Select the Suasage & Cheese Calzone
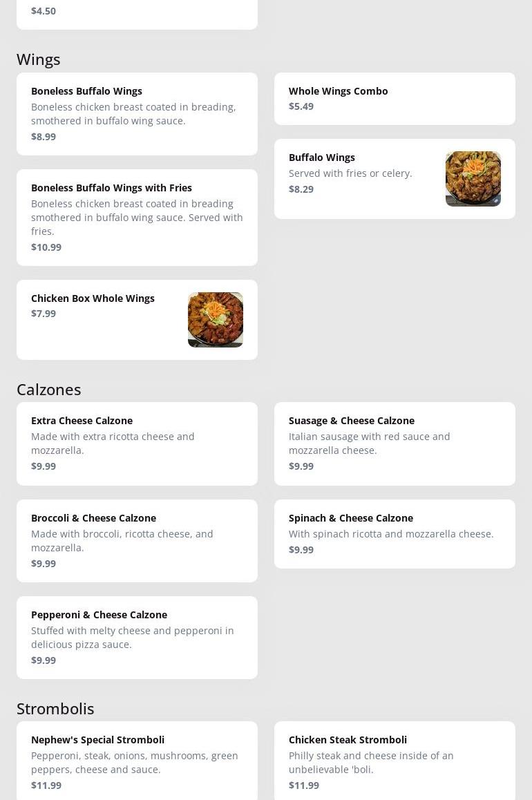The image size is (532, 800). pos(395,444)
